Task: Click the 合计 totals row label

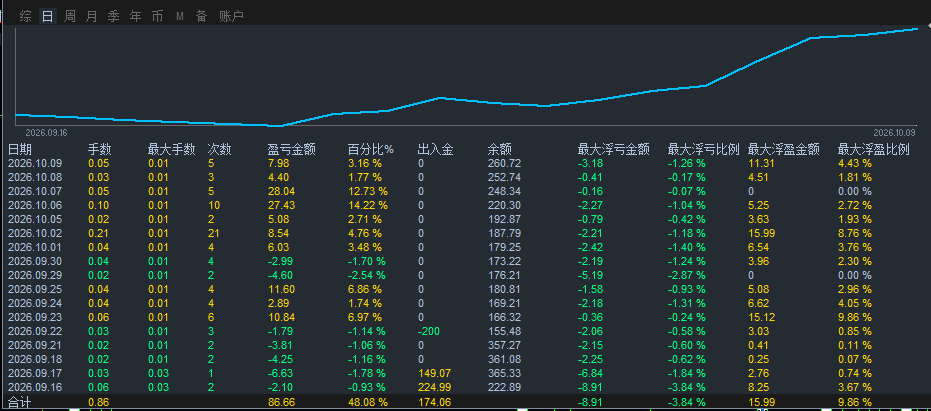Action: pos(18,402)
